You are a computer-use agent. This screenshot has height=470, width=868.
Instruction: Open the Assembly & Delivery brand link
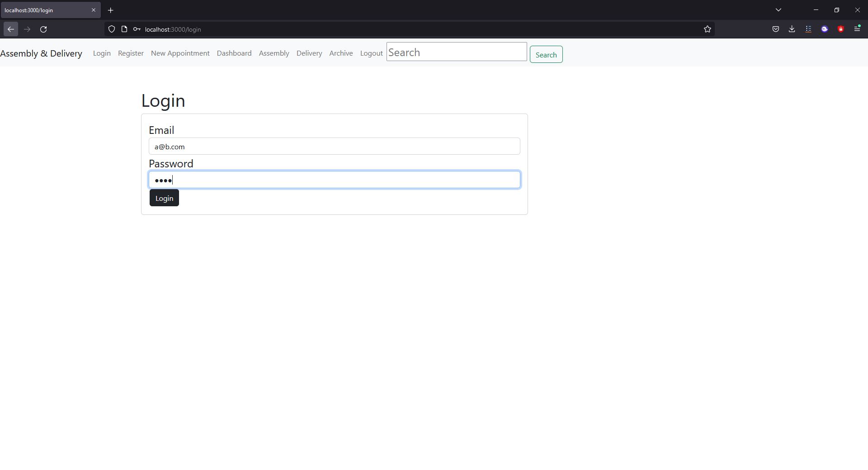click(x=41, y=53)
